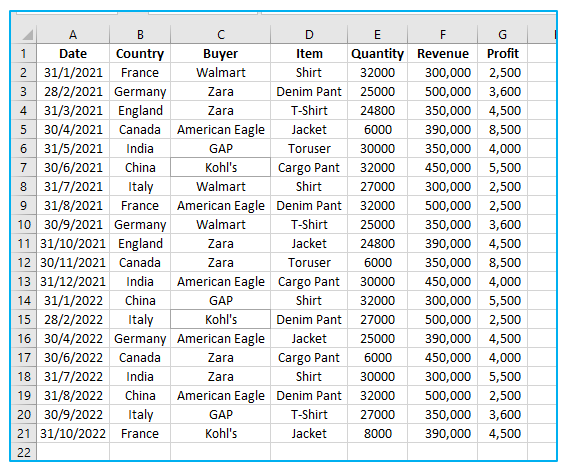Image resolution: width=569 pixels, height=470 pixels.
Task: Select GAP buyer cell in row 20
Action: 221,414
